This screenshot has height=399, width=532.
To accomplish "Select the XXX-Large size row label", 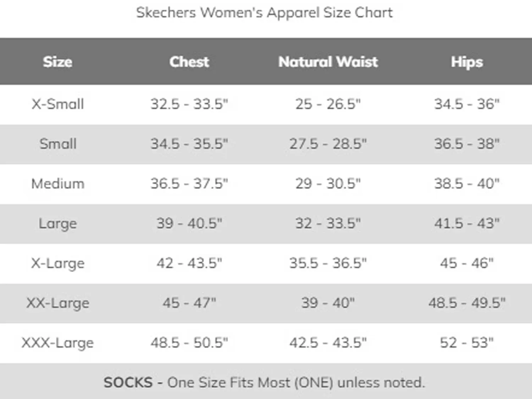I will click(58, 343).
